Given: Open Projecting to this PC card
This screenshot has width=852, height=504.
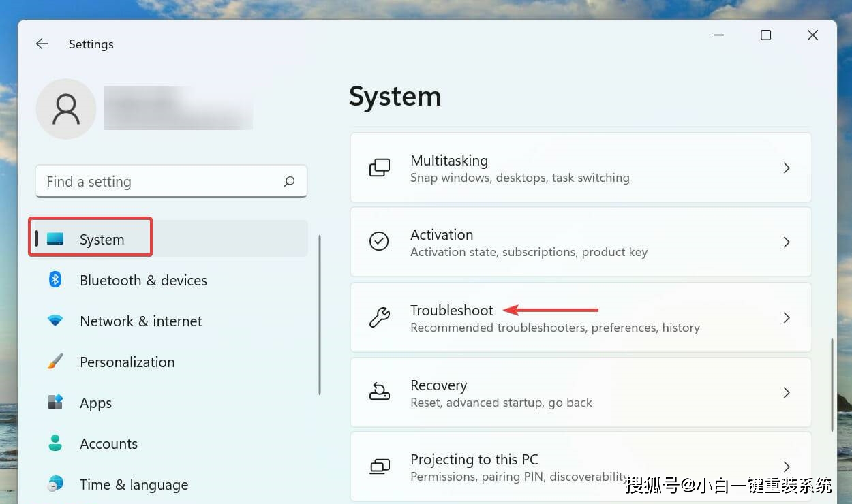Looking at the screenshot, I should tap(581, 467).
